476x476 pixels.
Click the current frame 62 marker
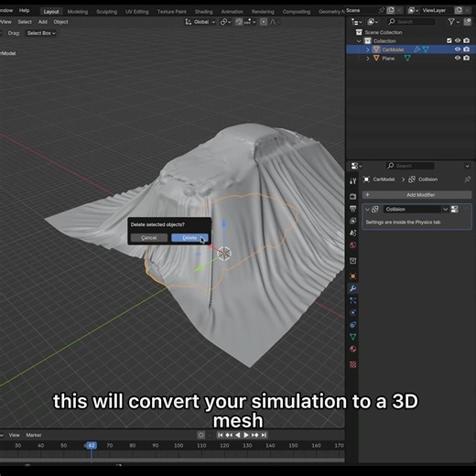(x=92, y=446)
